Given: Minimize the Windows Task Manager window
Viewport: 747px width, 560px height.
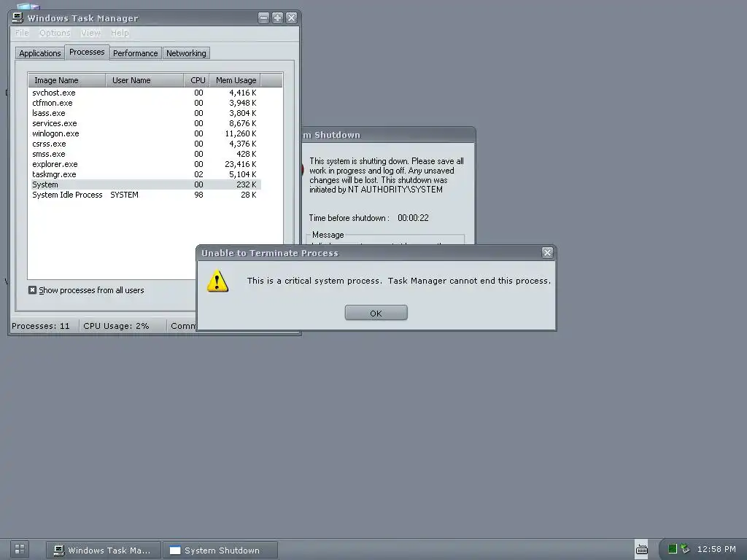Looking at the screenshot, I should [x=263, y=18].
